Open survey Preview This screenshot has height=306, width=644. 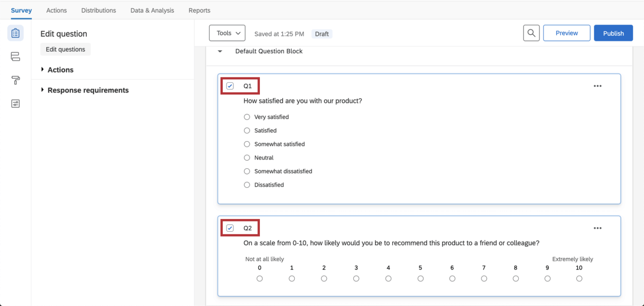566,33
